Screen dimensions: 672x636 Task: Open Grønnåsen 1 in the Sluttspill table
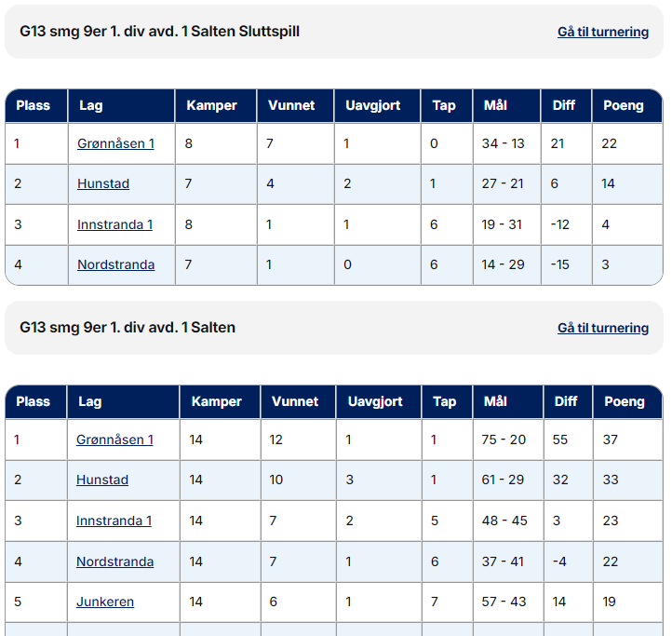[115, 143]
